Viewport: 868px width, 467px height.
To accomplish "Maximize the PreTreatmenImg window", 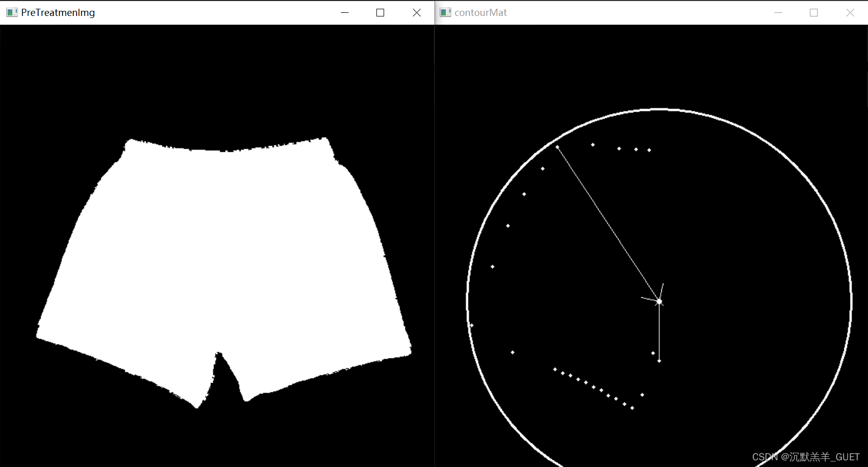I will [381, 12].
